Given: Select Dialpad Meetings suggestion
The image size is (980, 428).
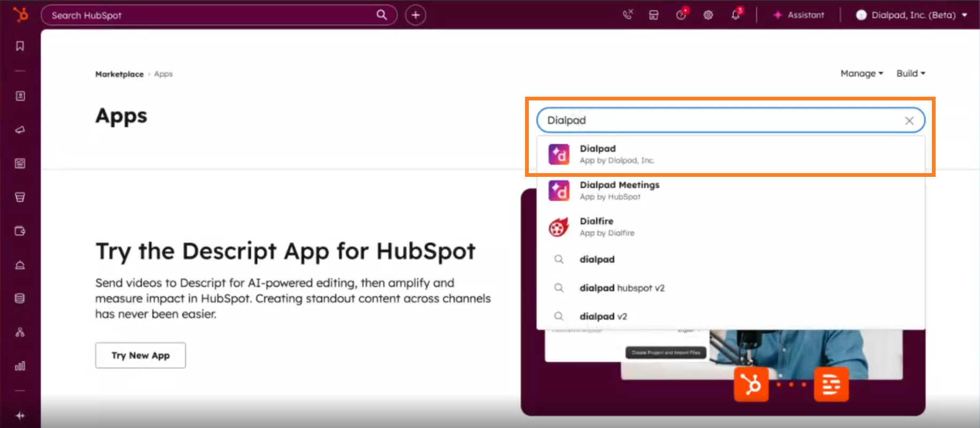Looking at the screenshot, I should coord(731,190).
